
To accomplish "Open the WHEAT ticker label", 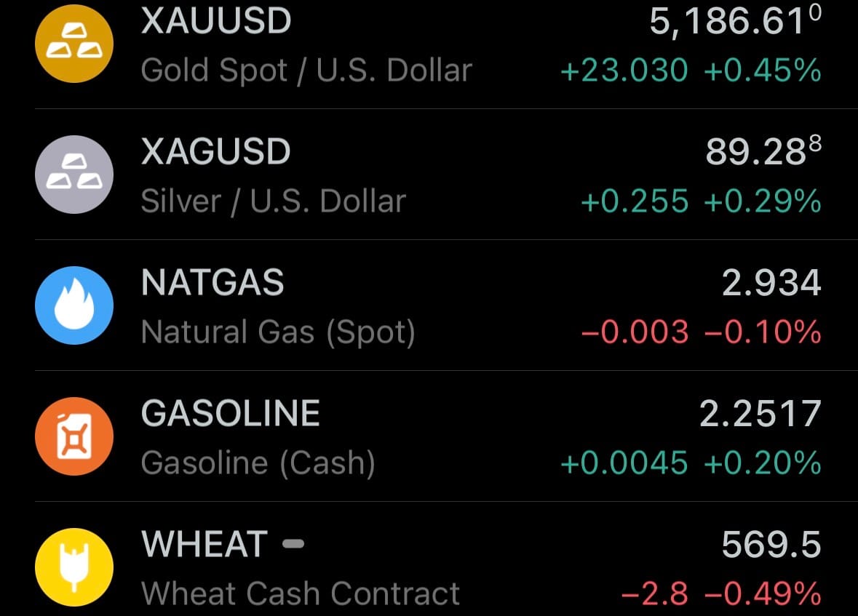I will 204,544.
